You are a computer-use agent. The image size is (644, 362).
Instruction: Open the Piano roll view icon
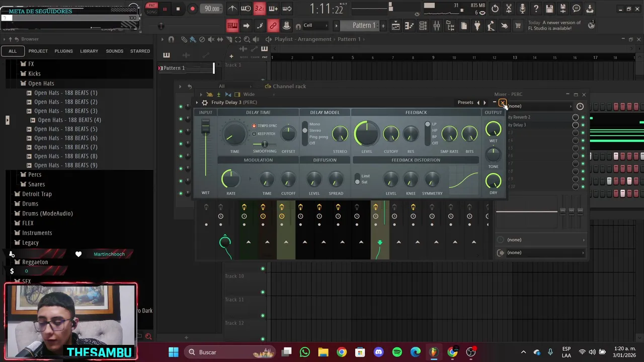[410, 26]
